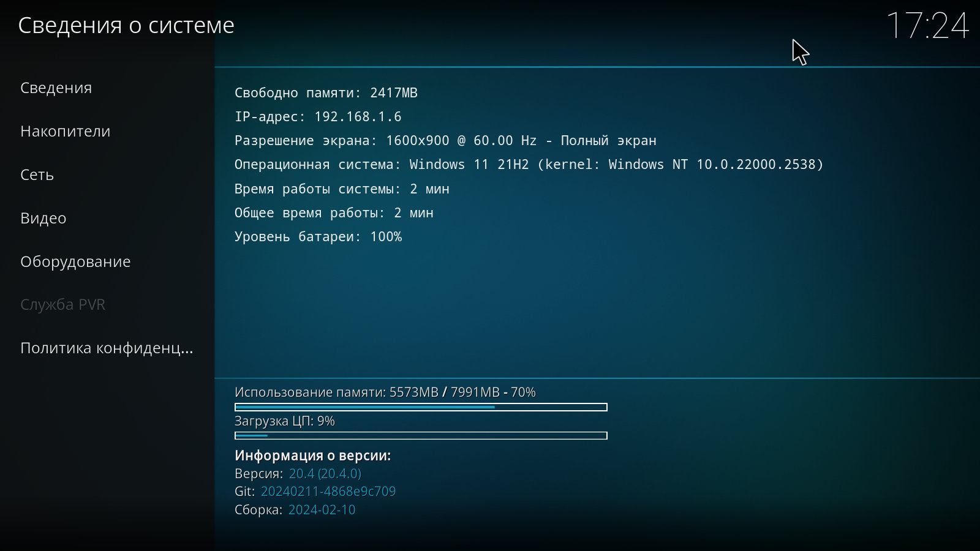
Task: Open Политика конфиденц... entry
Action: 107,348
